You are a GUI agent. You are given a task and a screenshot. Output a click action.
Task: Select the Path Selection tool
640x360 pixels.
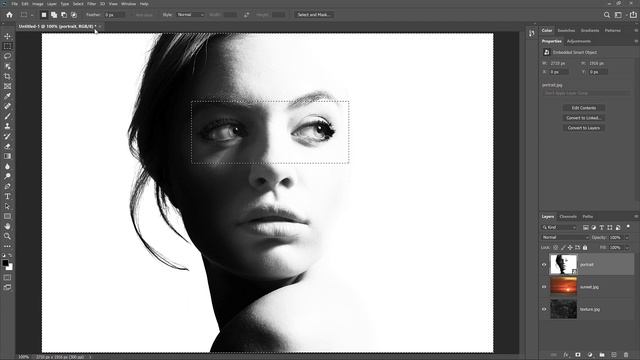click(x=7, y=206)
